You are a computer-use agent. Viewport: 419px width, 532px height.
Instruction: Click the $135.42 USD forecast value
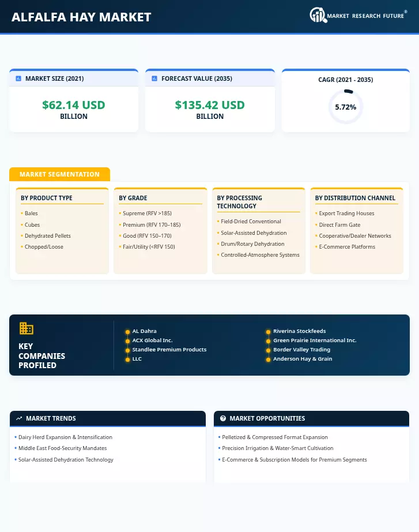(210, 105)
